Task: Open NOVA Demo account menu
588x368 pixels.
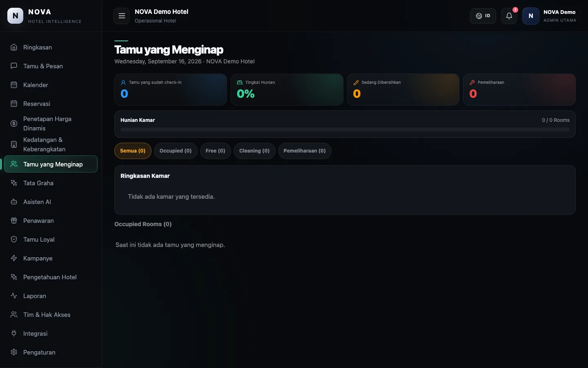Action: (x=550, y=16)
